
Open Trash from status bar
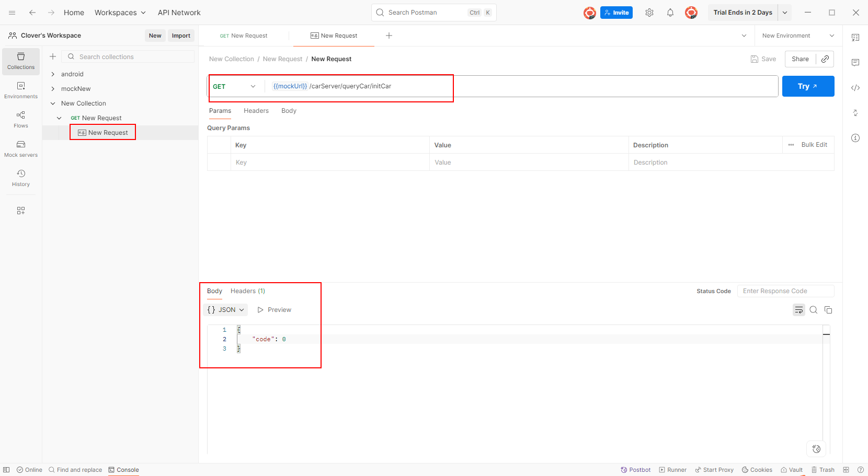pyautogui.click(x=823, y=470)
